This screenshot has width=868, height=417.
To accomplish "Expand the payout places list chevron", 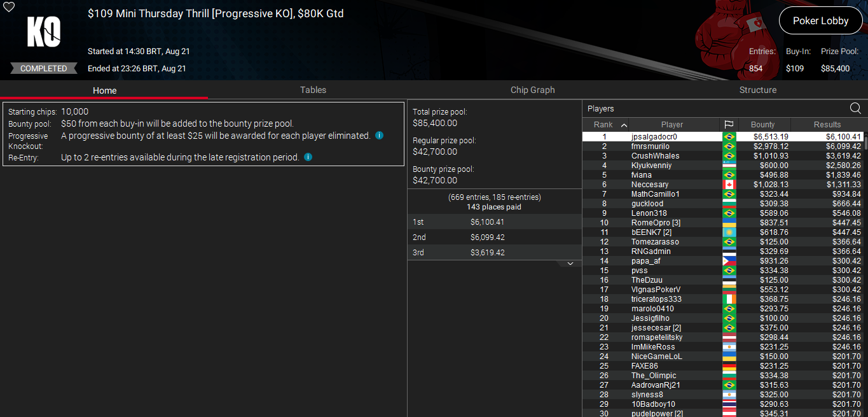I will tap(570, 264).
